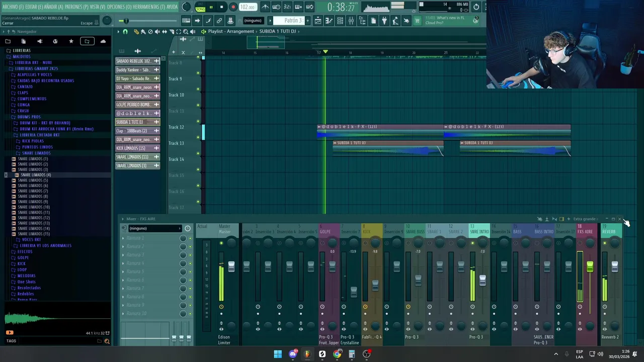
Task: Open the mixer input (ninguno) dropdown
Action: (x=154, y=228)
